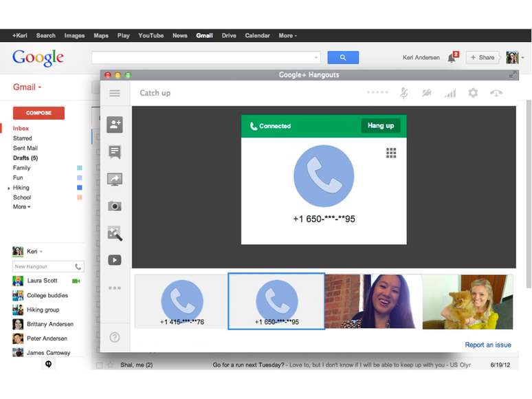Click the red leave call phone icon
The image size is (532, 399).
point(496,93)
